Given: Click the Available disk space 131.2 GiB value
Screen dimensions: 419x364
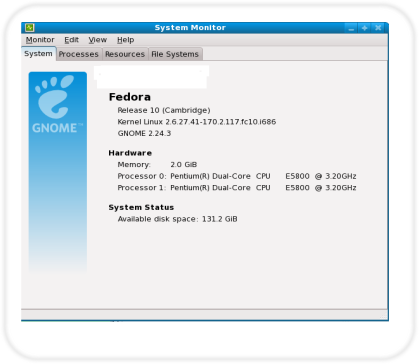Looking at the screenshot, I should tap(220, 219).
